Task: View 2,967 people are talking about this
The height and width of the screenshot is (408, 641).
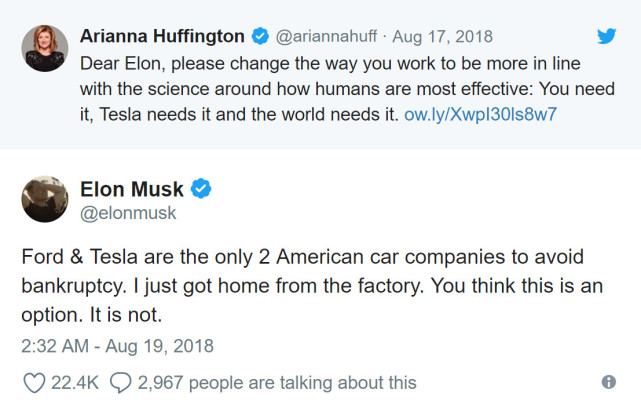Action: pos(277,382)
